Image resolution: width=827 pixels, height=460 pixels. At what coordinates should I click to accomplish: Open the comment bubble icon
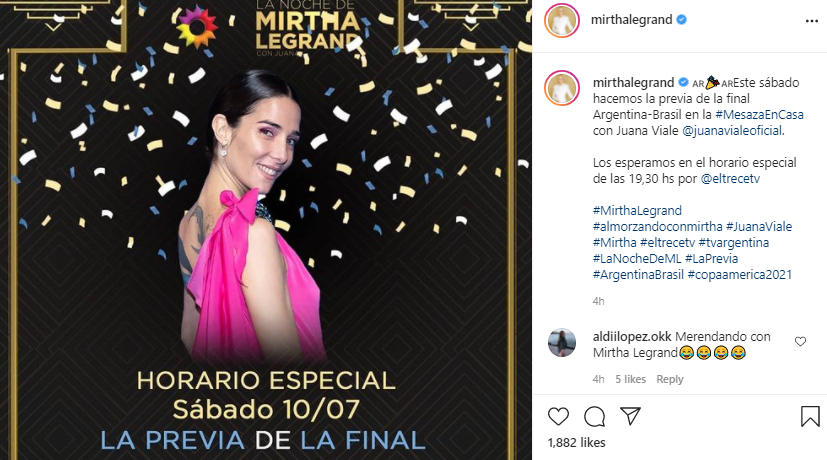tap(594, 417)
